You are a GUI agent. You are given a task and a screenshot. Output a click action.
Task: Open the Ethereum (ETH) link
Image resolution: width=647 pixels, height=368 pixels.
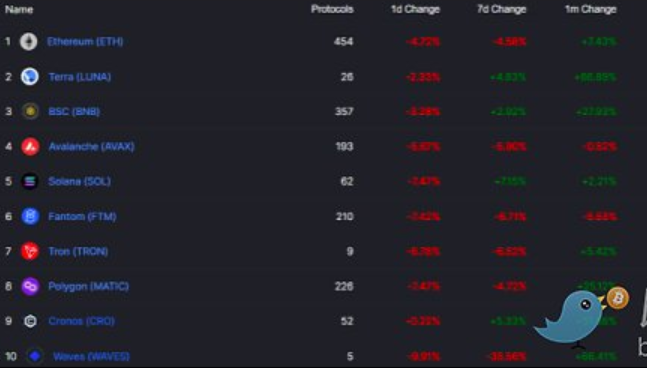pos(85,42)
